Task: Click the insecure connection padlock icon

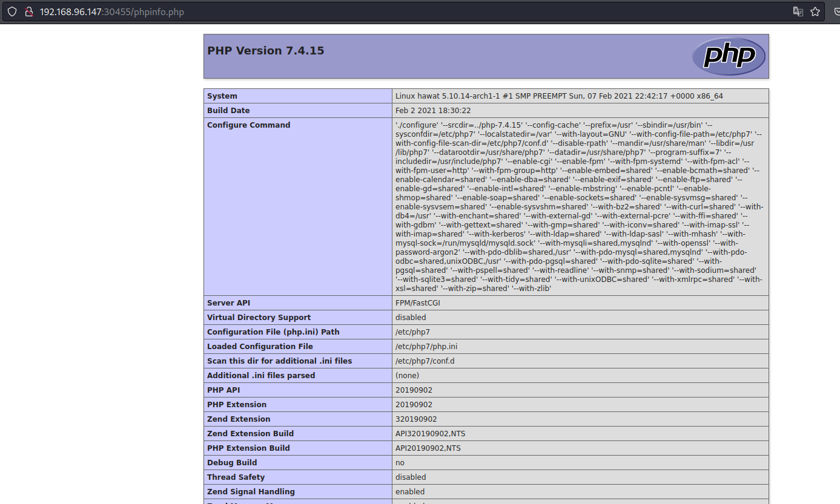Action: tap(28, 12)
